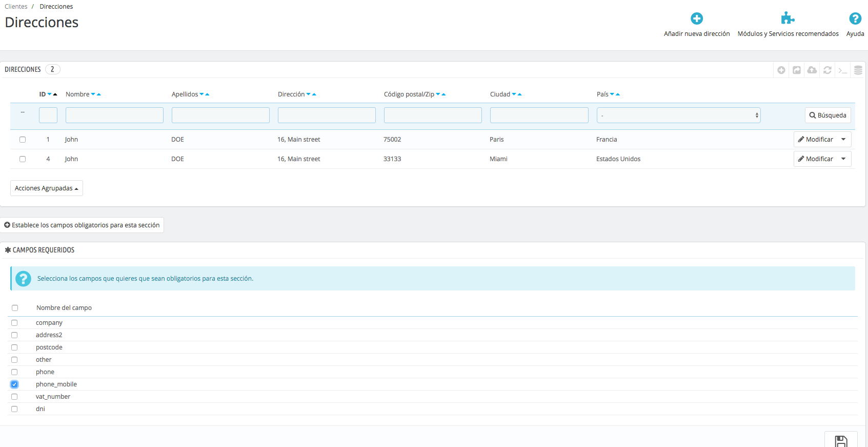Click the export addresses arrow icon in panel toolbar

pyautogui.click(x=797, y=70)
